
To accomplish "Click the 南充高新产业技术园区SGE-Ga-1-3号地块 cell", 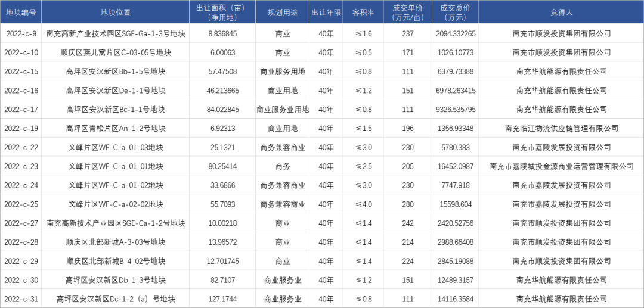I will 116,33.
